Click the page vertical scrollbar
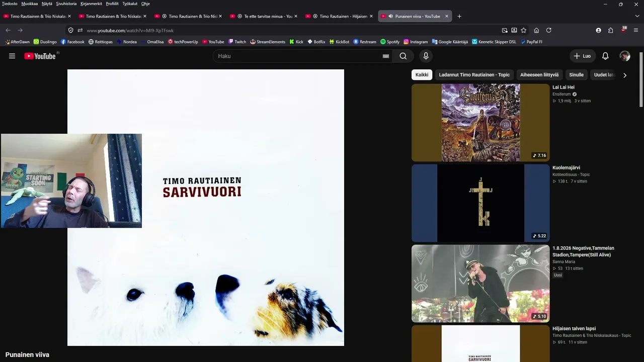Image resolution: width=644 pixels, height=362 pixels. 641,79
